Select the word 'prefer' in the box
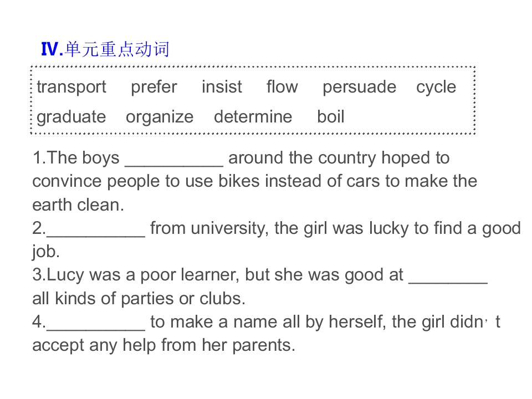This screenshot has height=399, width=532. pyautogui.click(x=154, y=87)
